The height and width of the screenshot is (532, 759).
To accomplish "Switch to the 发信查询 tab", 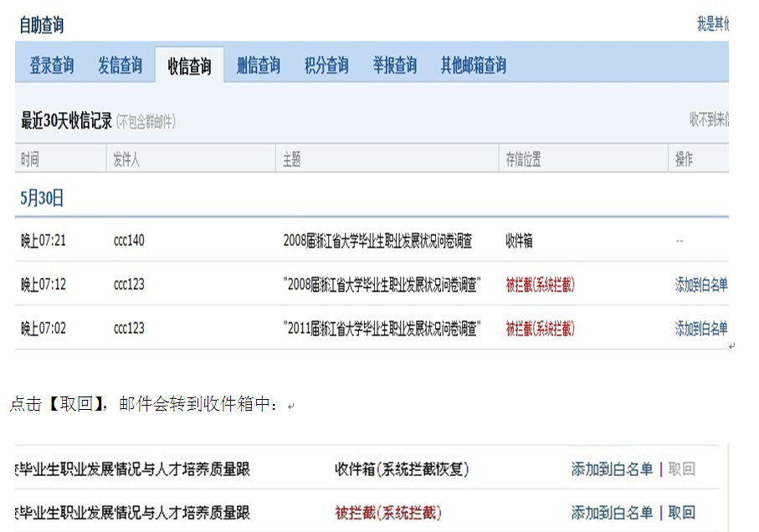I will (x=120, y=65).
